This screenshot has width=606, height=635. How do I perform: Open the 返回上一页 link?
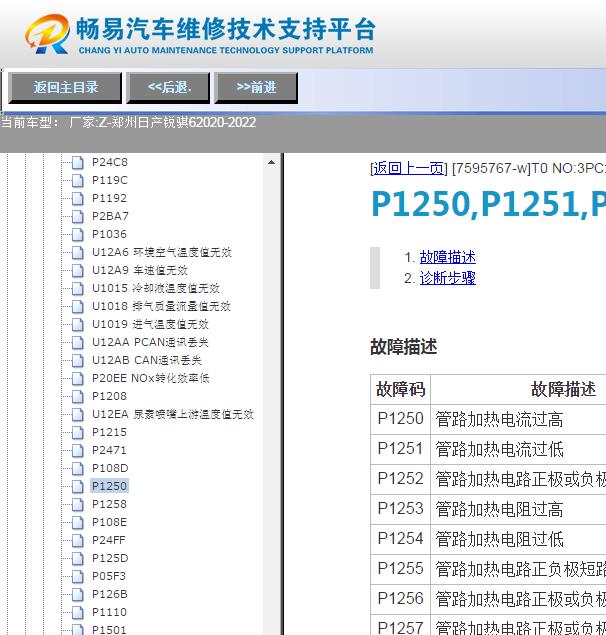pos(408,168)
